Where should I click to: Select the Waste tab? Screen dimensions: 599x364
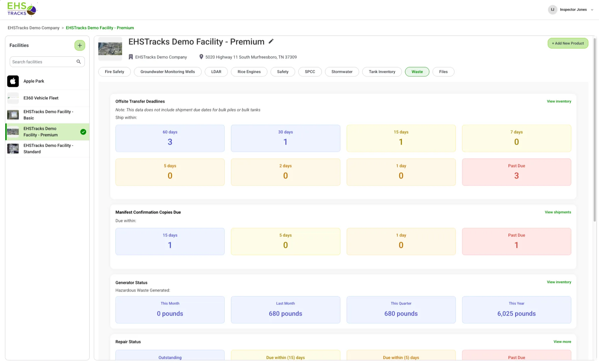tap(417, 72)
